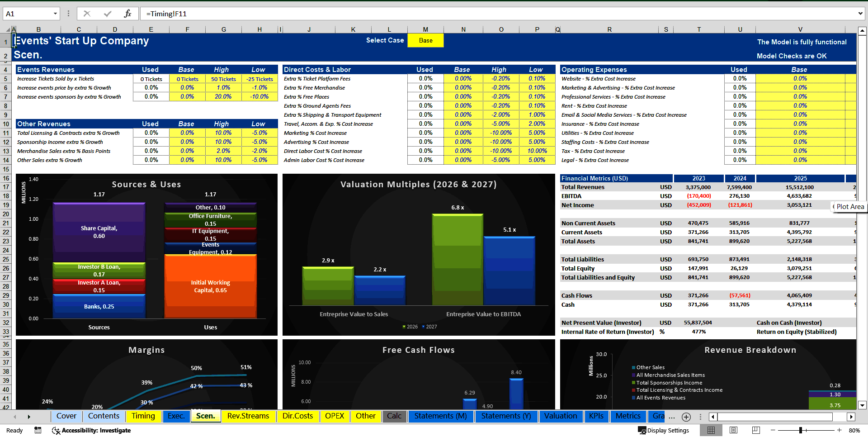
Task: Click vertical scrollbar up arrow
Action: [862, 31]
